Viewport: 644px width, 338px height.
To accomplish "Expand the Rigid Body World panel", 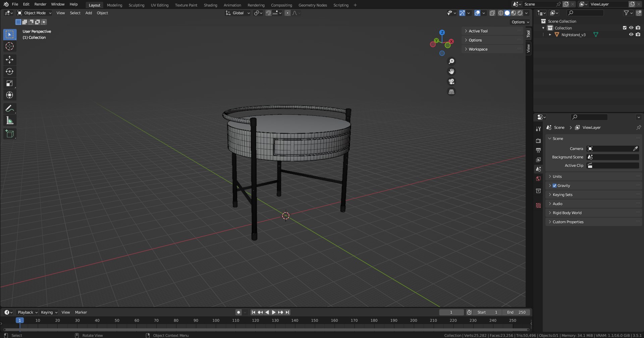I will [594, 213].
